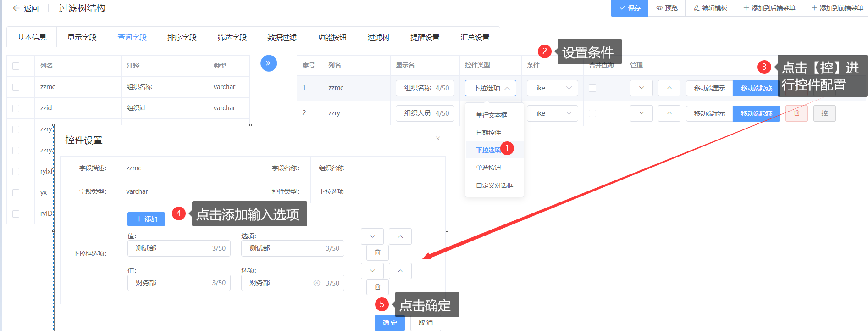The image size is (868, 331).
Task: Toggle 合并查询 checkbox for zzmc row
Action: point(592,88)
